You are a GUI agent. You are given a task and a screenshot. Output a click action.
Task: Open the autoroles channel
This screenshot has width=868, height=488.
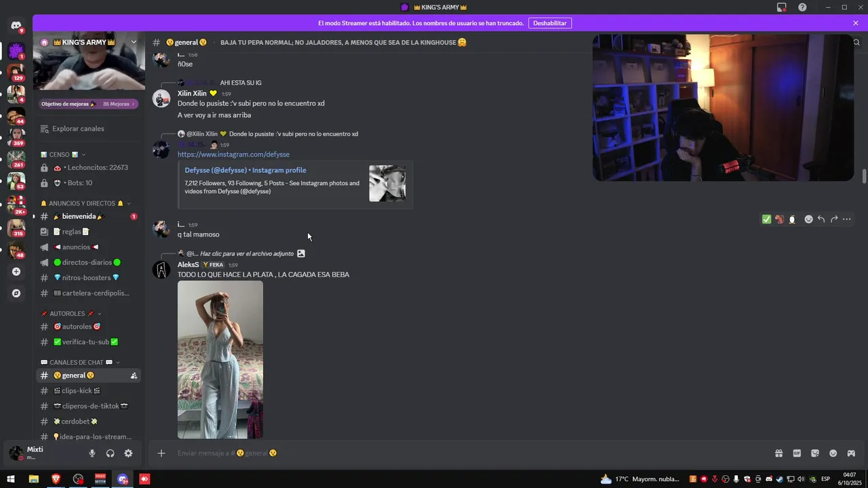point(88,327)
